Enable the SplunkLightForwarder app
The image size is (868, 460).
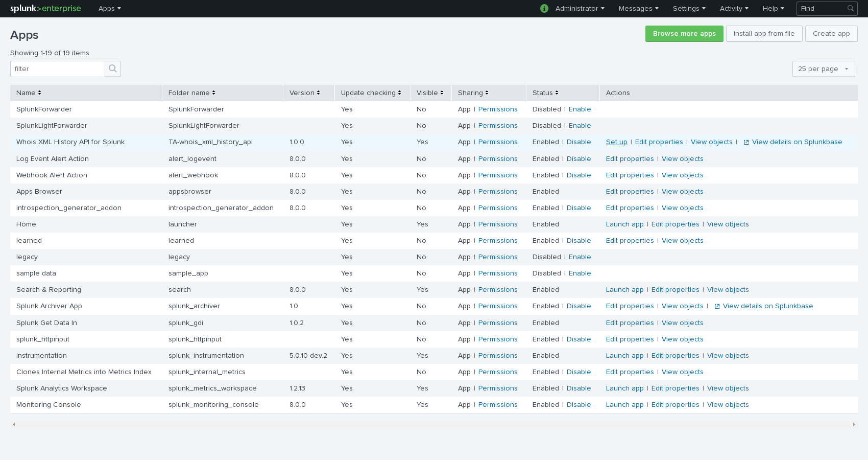tap(580, 126)
